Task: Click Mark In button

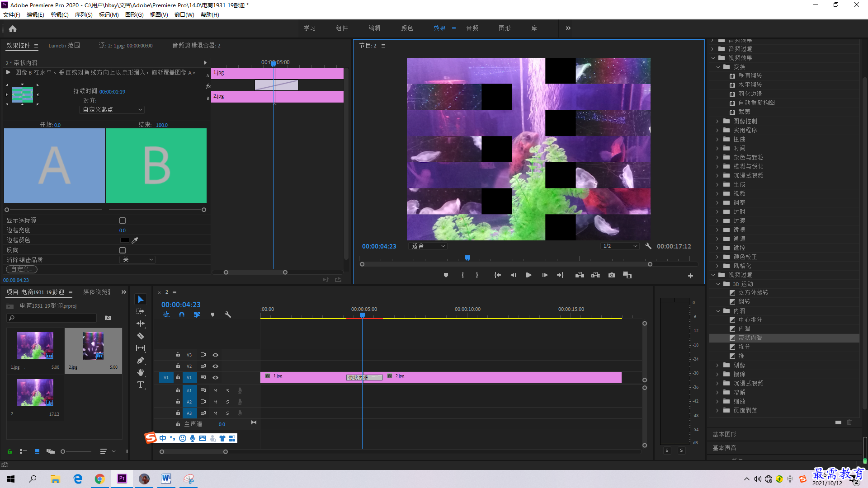Action: point(462,275)
